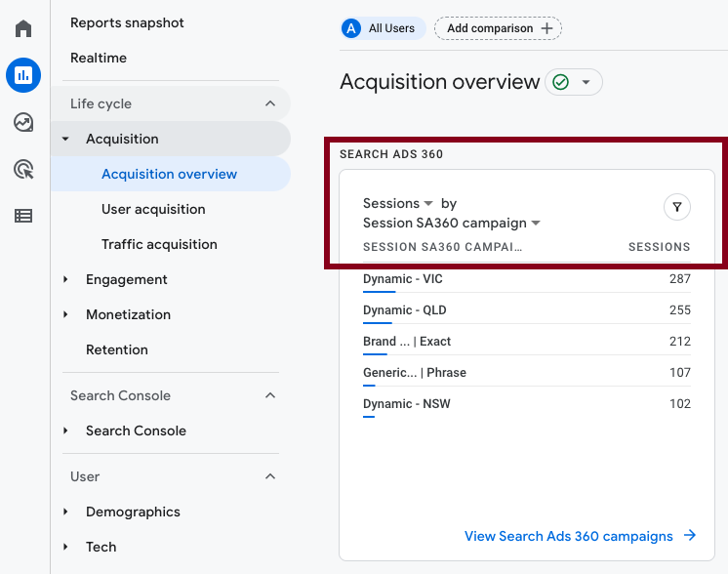Click the Life cycle section heading
Viewport: 728px width, 574px height.
(101, 103)
